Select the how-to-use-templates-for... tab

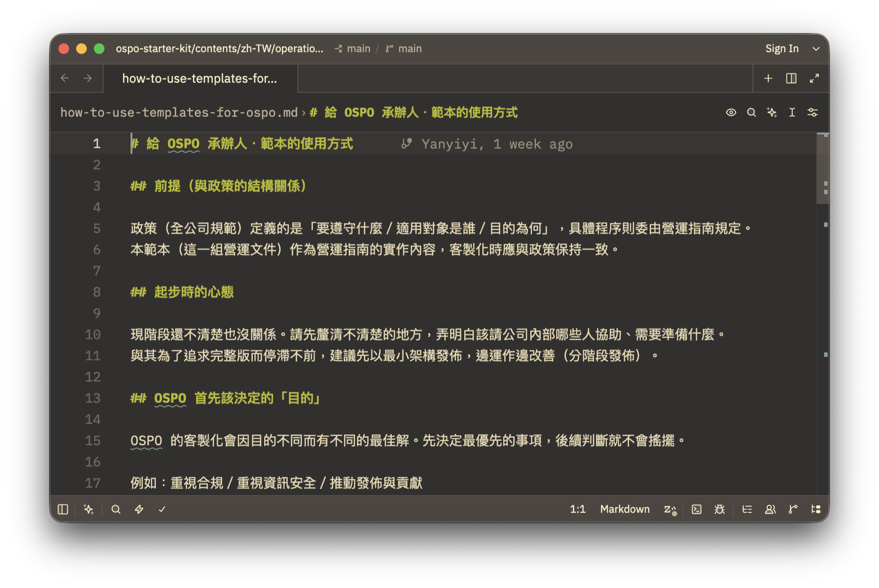(x=200, y=79)
